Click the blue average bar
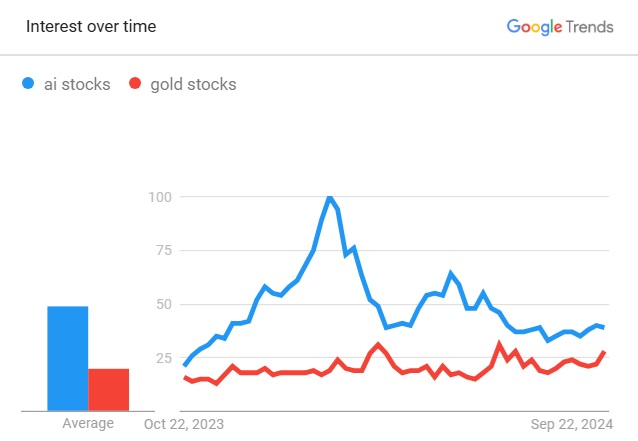This screenshot has width=638, height=441. click(x=68, y=358)
